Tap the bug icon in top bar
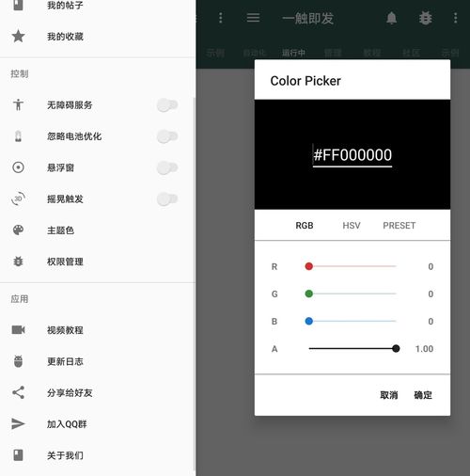Viewport: 470px width, 476px height. coord(425,18)
